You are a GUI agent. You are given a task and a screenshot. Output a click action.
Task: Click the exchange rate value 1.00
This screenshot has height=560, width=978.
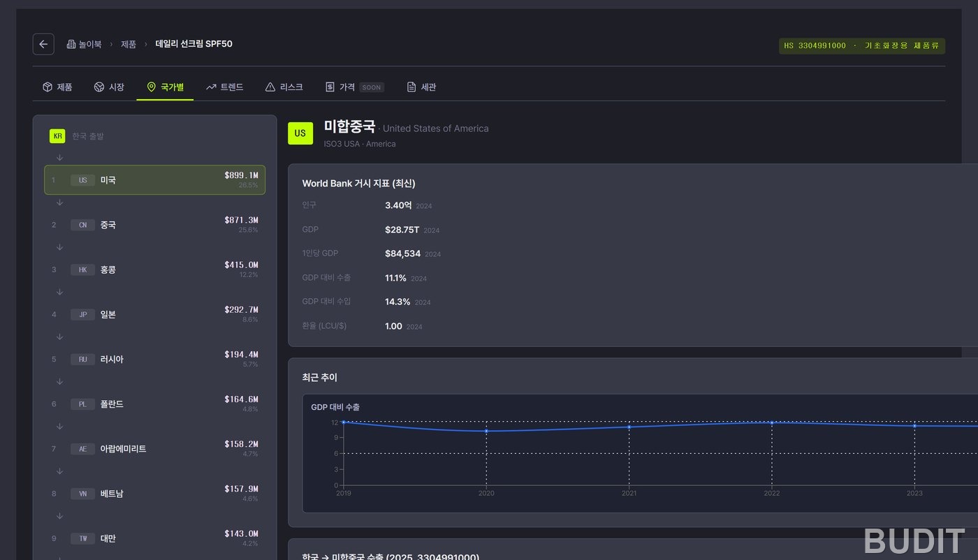(393, 326)
